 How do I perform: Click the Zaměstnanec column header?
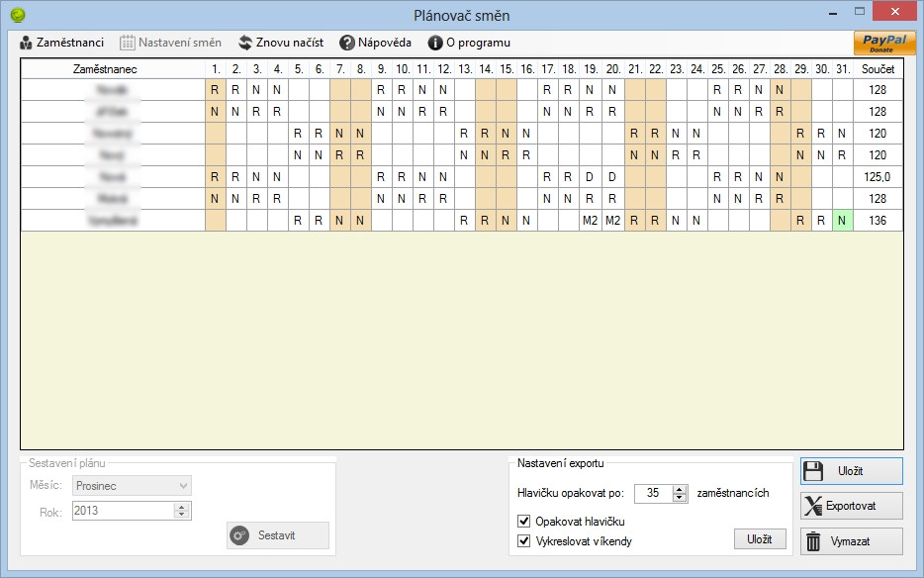[105, 69]
